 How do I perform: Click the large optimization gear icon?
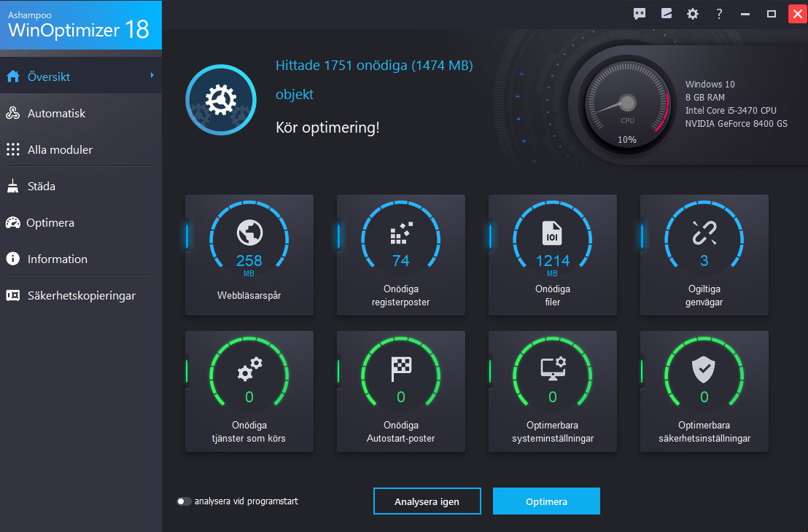pos(221,100)
